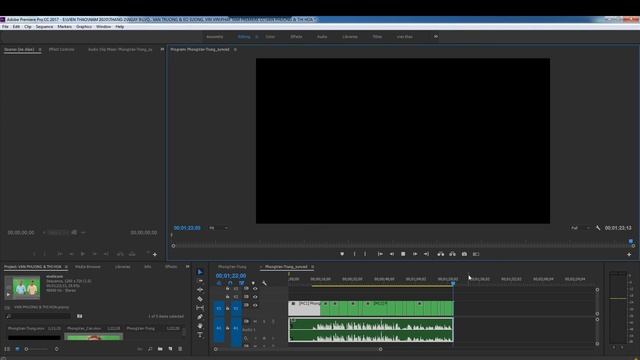Screen dimensions: 640x360
Task: Go to Out point
Action: (x=426, y=254)
